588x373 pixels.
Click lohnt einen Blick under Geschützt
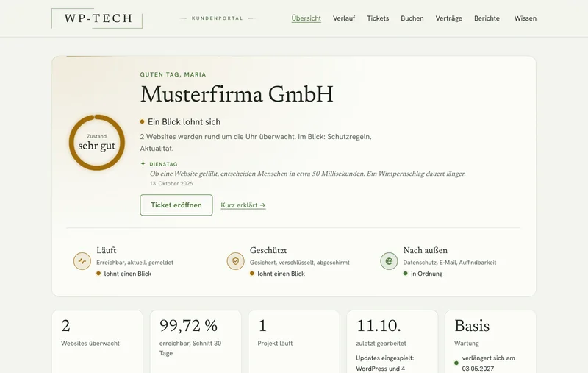click(277, 274)
